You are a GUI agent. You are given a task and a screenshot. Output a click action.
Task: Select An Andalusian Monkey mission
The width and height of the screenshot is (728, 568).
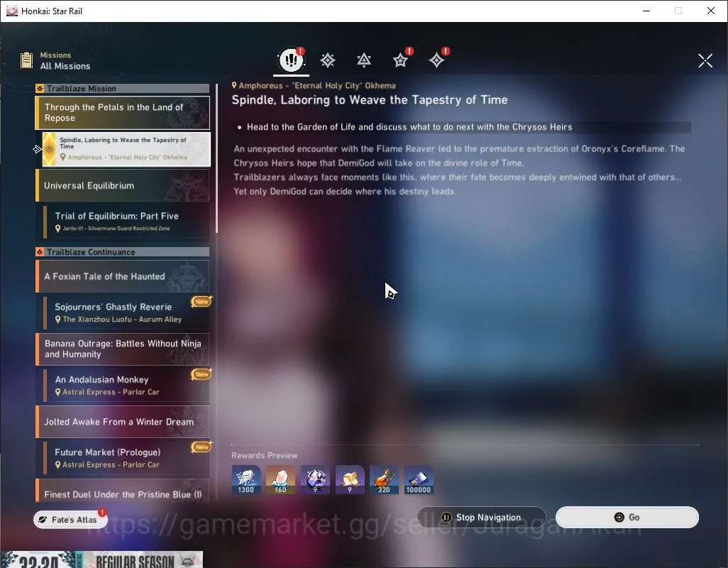pyautogui.click(x=126, y=385)
